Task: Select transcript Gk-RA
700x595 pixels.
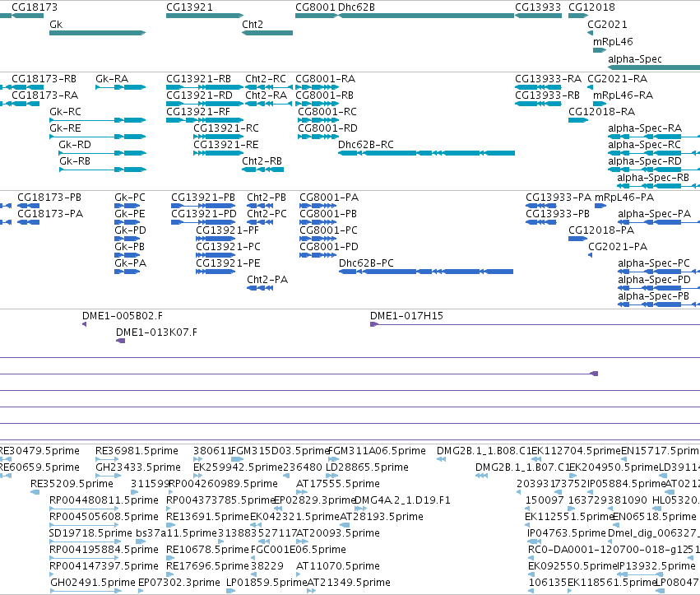Action: [121, 87]
